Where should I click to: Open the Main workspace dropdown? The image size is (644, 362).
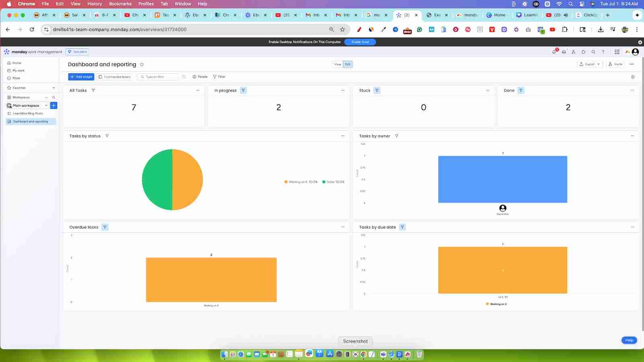coord(46,105)
